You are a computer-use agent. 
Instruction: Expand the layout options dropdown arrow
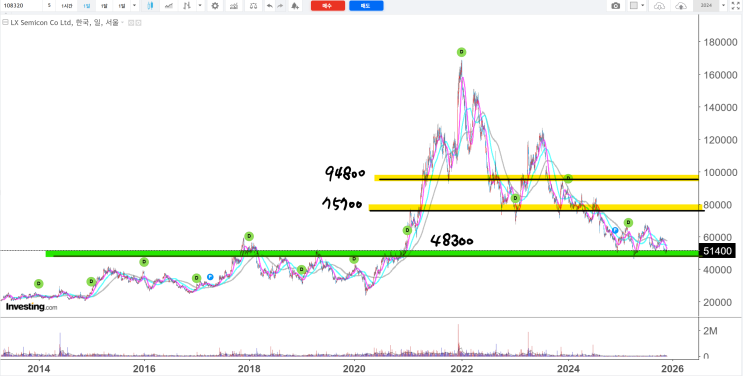(x=643, y=6)
